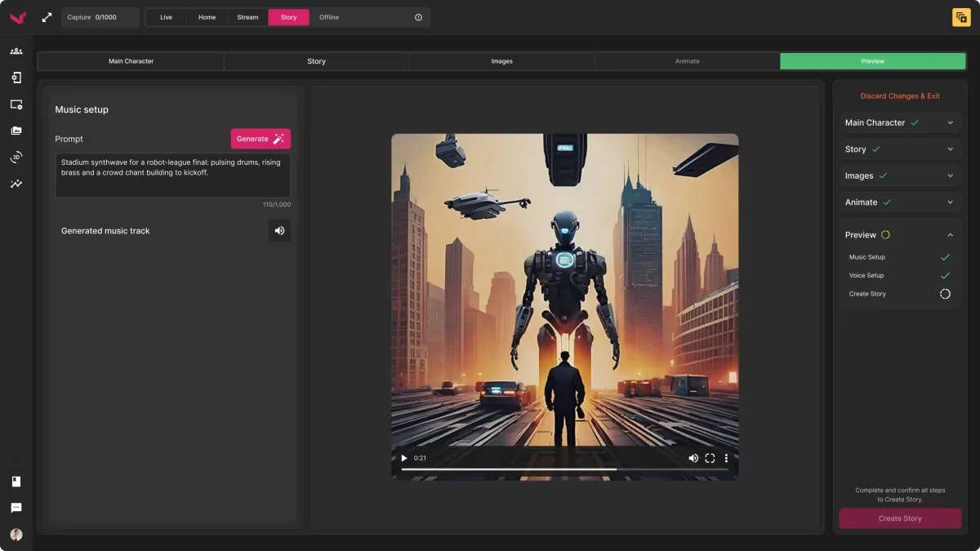Click the Music Setup green checkmark
This screenshot has width=980, height=551.
click(945, 257)
